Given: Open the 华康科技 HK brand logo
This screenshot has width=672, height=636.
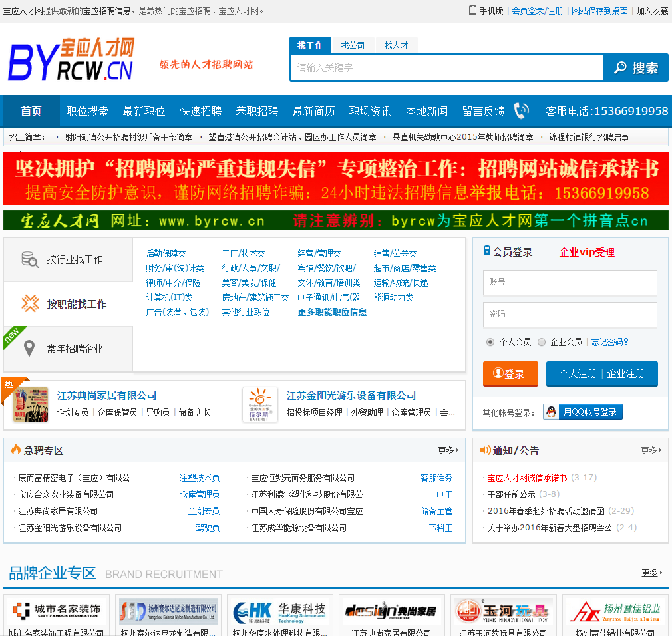Looking at the screenshot, I should [280, 611].
